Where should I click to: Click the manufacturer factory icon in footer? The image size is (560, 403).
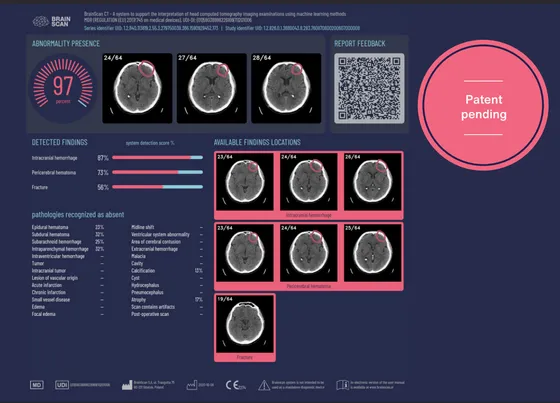[127, 385]
